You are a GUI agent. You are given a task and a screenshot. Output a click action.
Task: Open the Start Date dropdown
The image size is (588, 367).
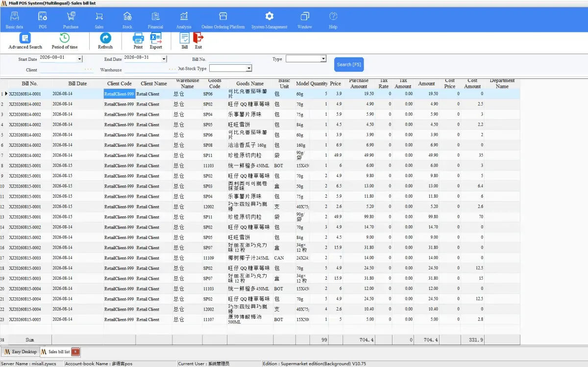pyautogui.click(x=80, y=59)
